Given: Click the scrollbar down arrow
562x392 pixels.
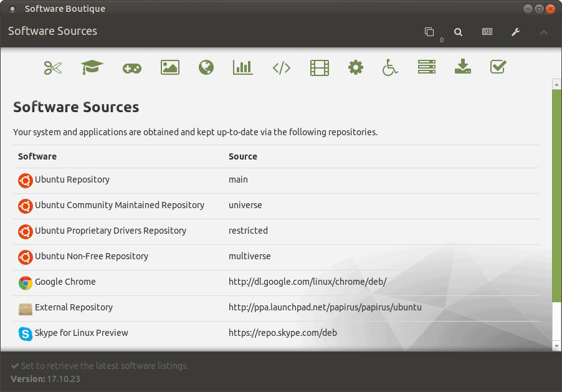Looking at the screenshot, I should point(556,346).
